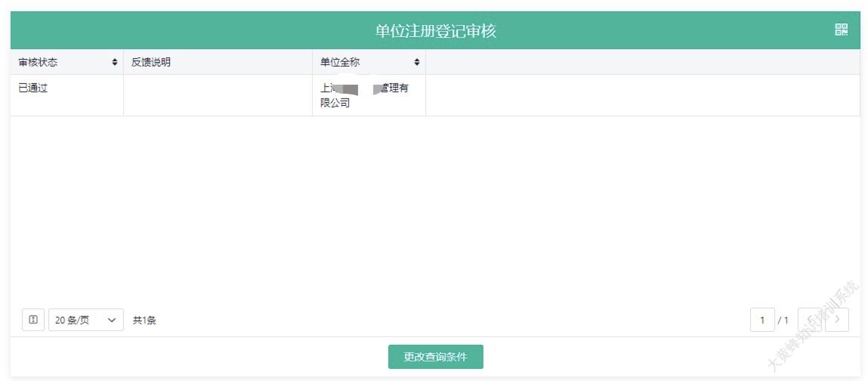Viewport: 868px width, 381px height.
Task: Click the 单位注册登记审核 page title
Action: point(435,30)
